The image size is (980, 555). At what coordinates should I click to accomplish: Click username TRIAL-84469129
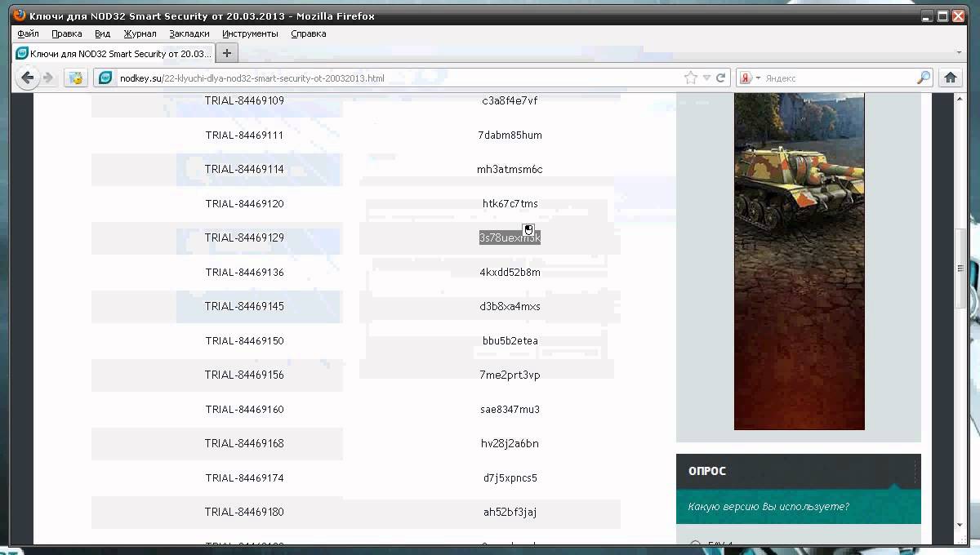point(244,238)
